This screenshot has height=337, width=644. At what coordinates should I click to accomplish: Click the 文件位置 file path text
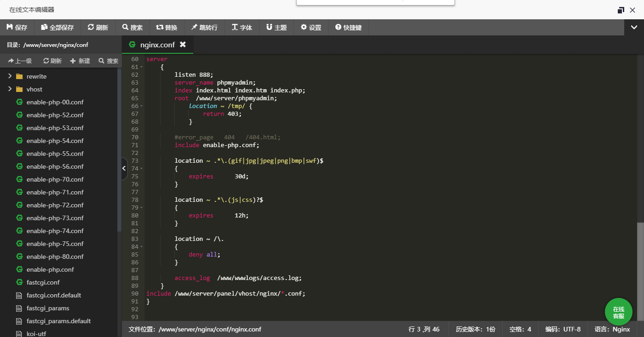pyautogui.click(x=195, y=329)
